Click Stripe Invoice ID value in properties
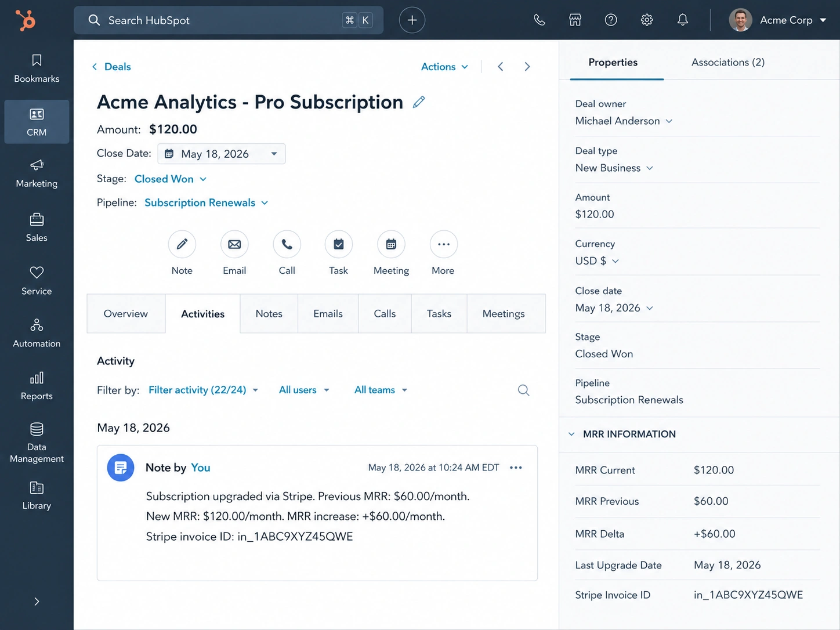Screen dimensions: 840x630 click(748, 595)
